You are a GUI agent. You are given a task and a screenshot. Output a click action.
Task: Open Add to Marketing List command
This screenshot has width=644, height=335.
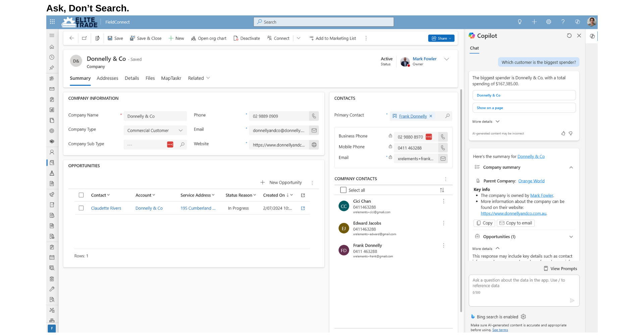[332, 38]
